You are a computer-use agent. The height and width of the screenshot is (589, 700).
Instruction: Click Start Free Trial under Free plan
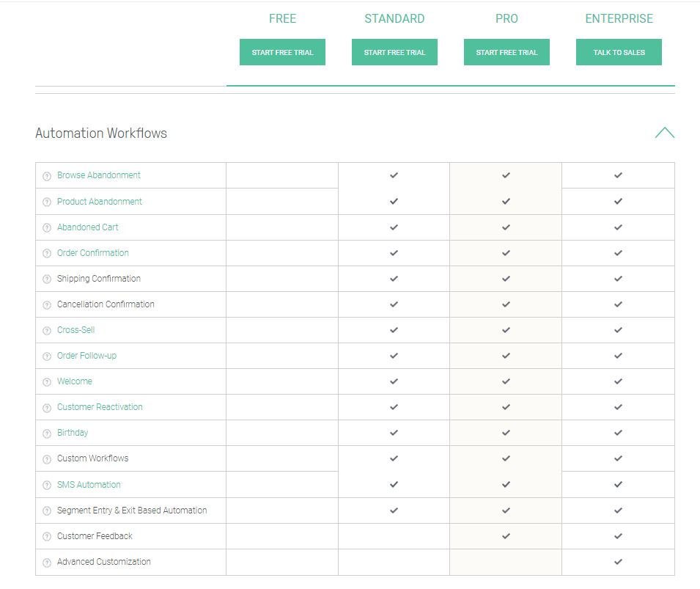click(x=282, y=53)
